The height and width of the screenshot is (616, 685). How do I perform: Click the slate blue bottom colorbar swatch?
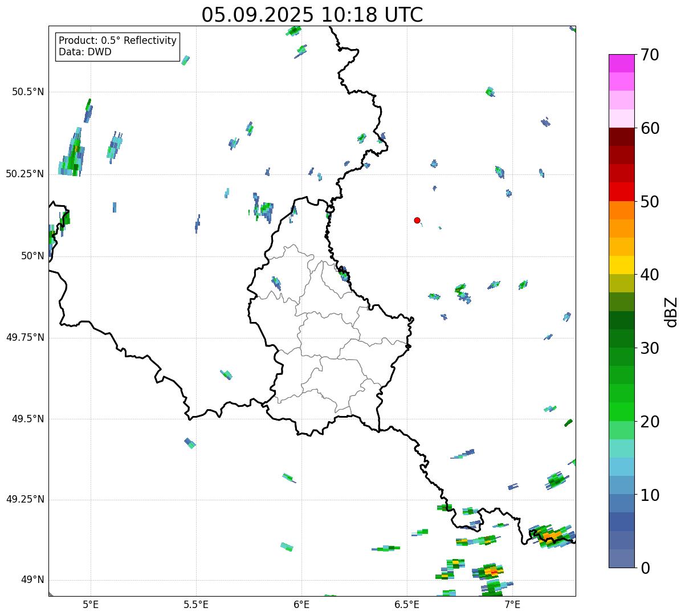point(621,558)
